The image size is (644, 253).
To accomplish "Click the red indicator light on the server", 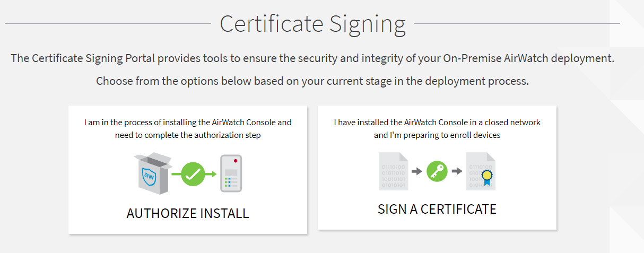I will point(234,160).
